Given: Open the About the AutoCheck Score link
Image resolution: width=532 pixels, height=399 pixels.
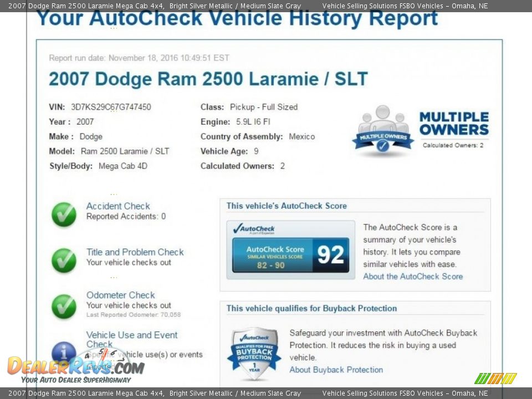Looking at the screenshot, I should click(413, 276).
